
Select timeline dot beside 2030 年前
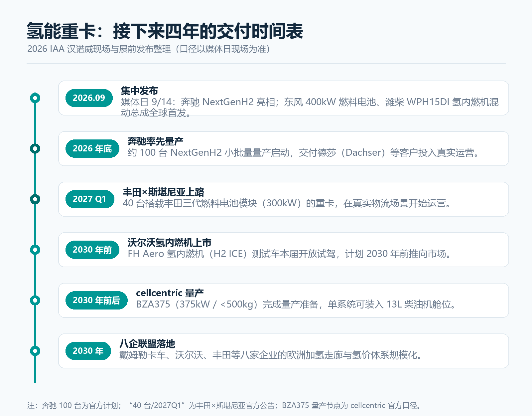(x=35, y=250)
